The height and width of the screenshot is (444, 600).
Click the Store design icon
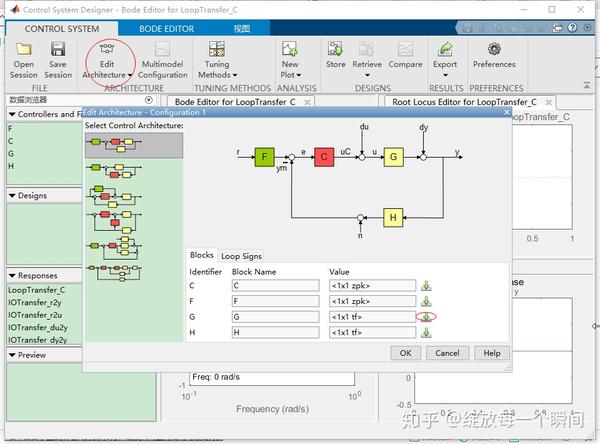(x=336, y=49)
